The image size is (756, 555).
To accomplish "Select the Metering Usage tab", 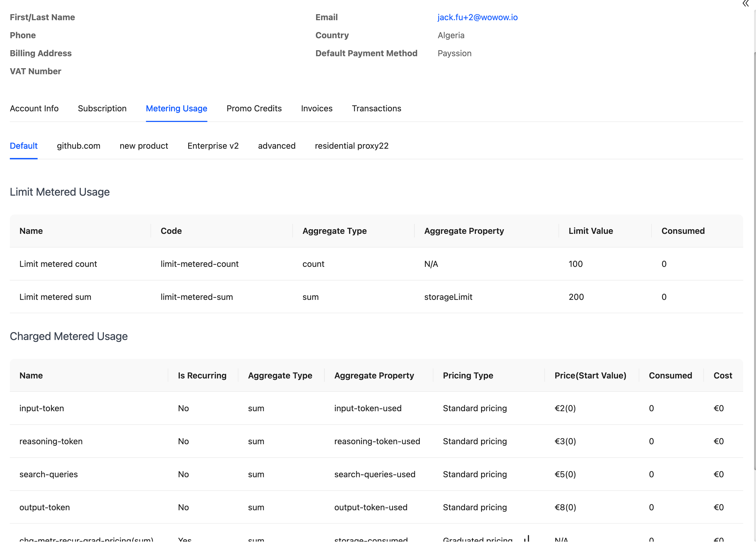I will [176, 108].
